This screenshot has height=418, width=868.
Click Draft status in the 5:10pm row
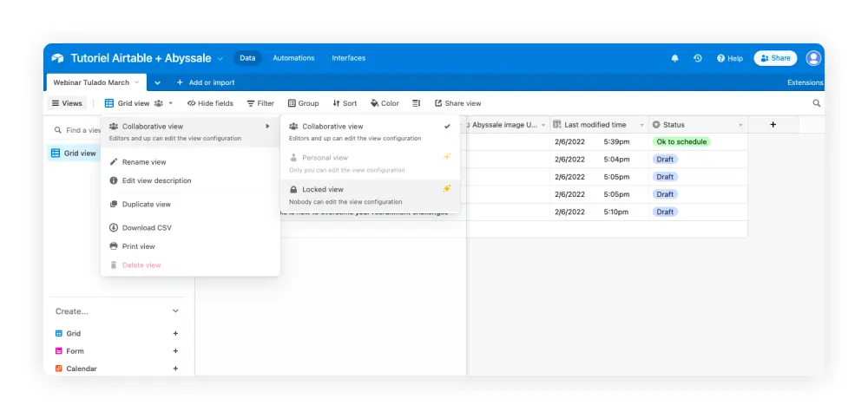click(x=665, y=212)
